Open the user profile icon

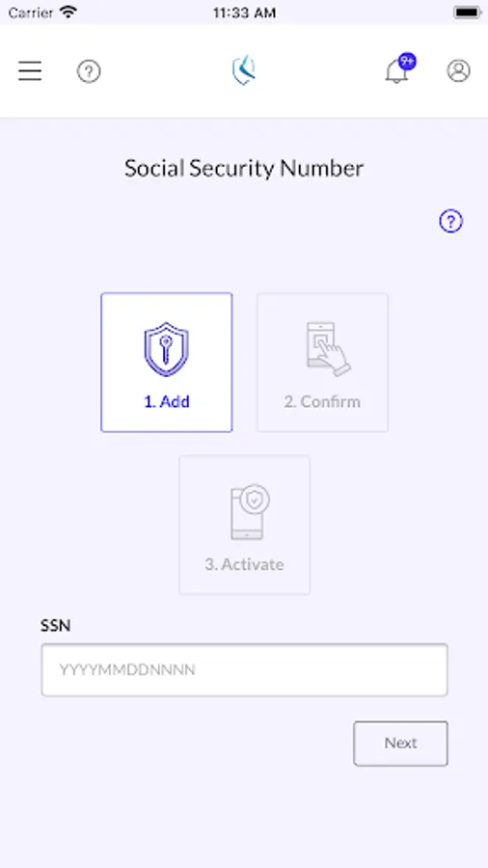[x=458, y=70]
